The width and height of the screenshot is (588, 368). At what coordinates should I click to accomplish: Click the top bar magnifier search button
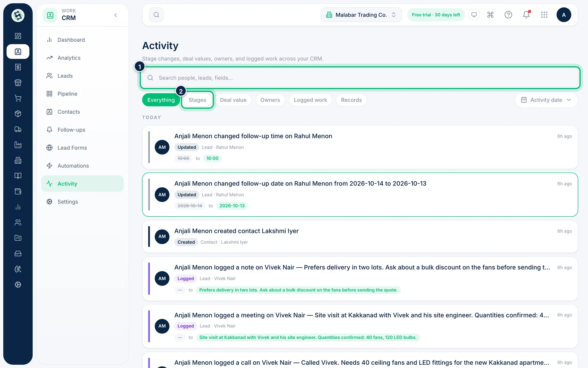pyautogui.click(x=157, y=15)
